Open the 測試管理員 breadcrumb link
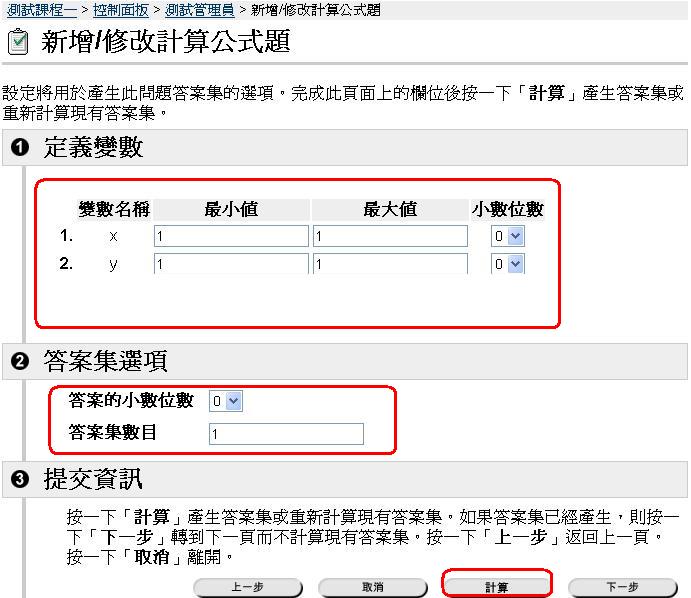This screenshot has width=691, height=598. click(x=200, y=9)
